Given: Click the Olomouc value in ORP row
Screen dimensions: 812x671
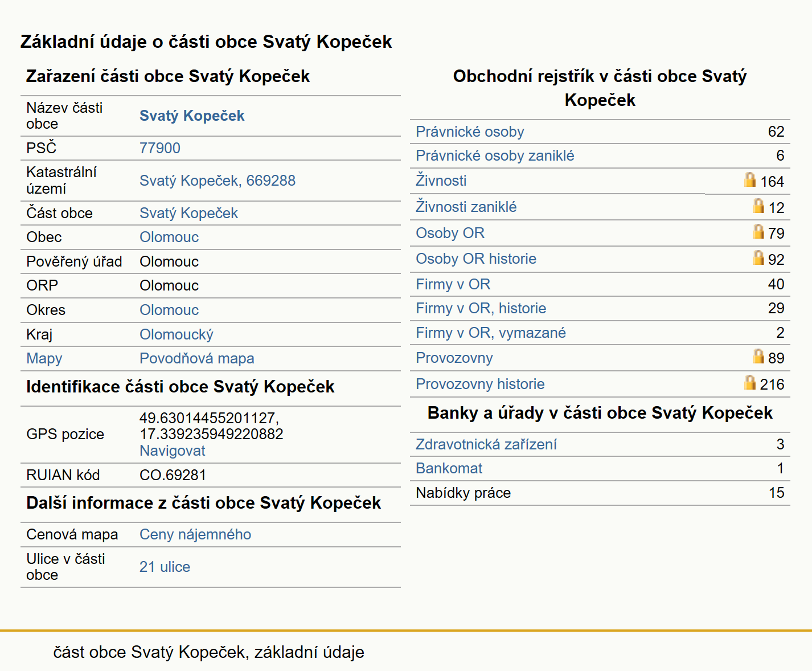Looking at the screenshot, I should pyautogui.click(x=169, y=285).
